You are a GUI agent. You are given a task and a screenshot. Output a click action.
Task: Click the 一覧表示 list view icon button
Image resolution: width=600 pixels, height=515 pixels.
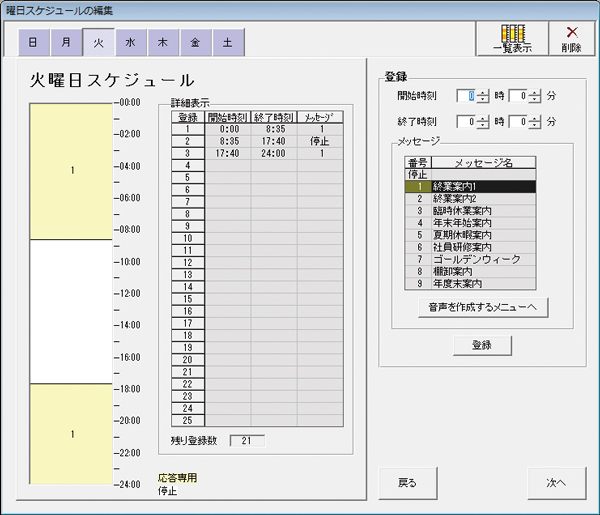(512, 38)
